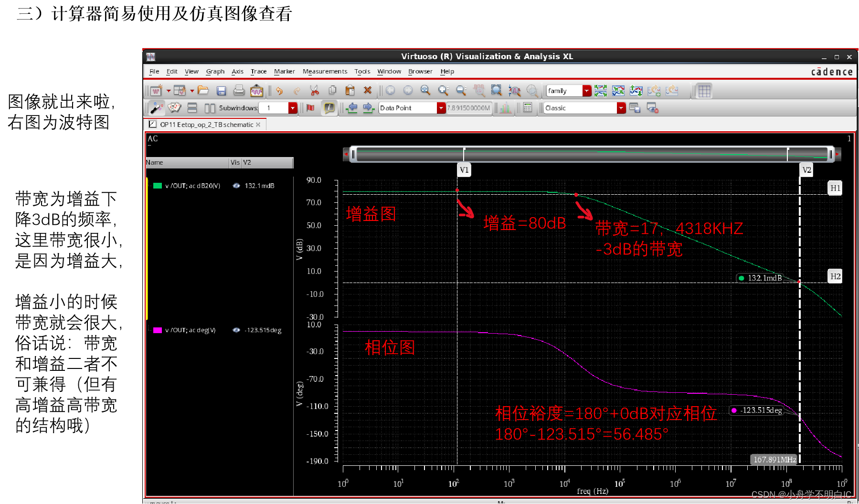Click the Save floppy disk icon
Viewport: 859px width, 504px height.
221,90
